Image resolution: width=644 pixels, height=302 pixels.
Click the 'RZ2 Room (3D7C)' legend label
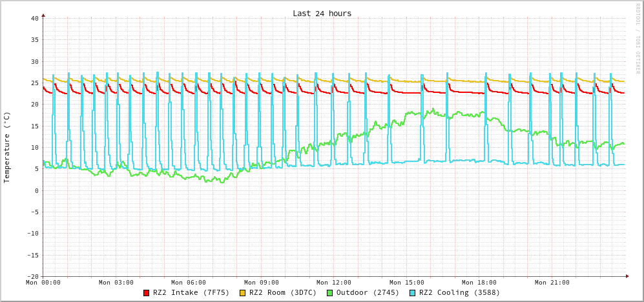coord(283,293)
